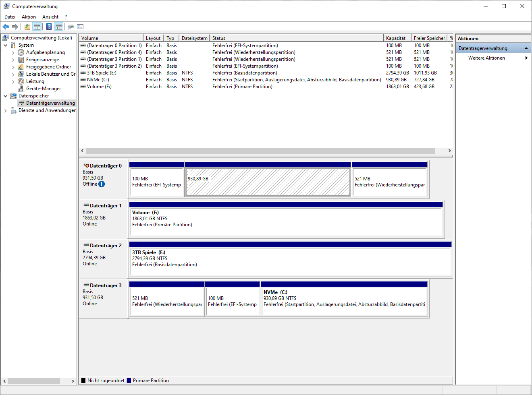
Task: Collapse the System tree node
Action: coord(6,45)
